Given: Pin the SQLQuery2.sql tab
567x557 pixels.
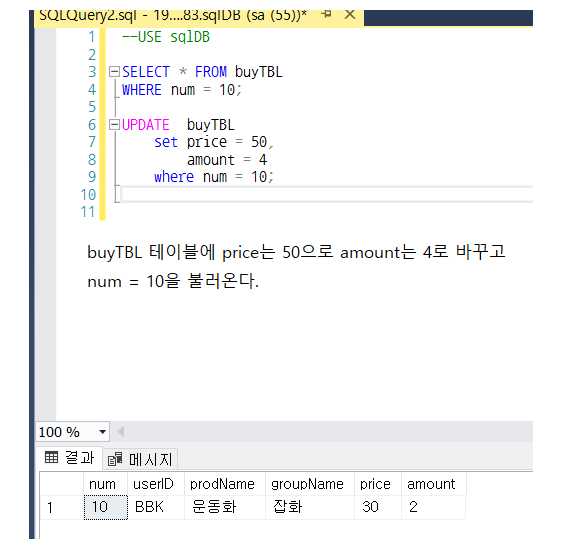Looking at the screenshot, I should click(326, 14).
